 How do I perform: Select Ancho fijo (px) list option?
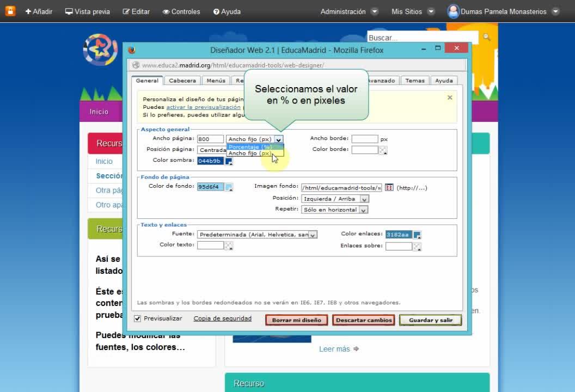255,154
